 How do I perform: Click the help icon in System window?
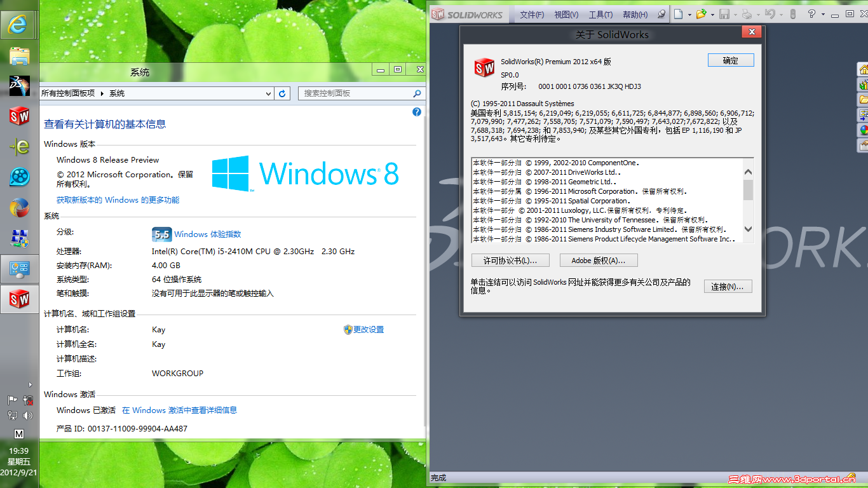tap(417, 112)
